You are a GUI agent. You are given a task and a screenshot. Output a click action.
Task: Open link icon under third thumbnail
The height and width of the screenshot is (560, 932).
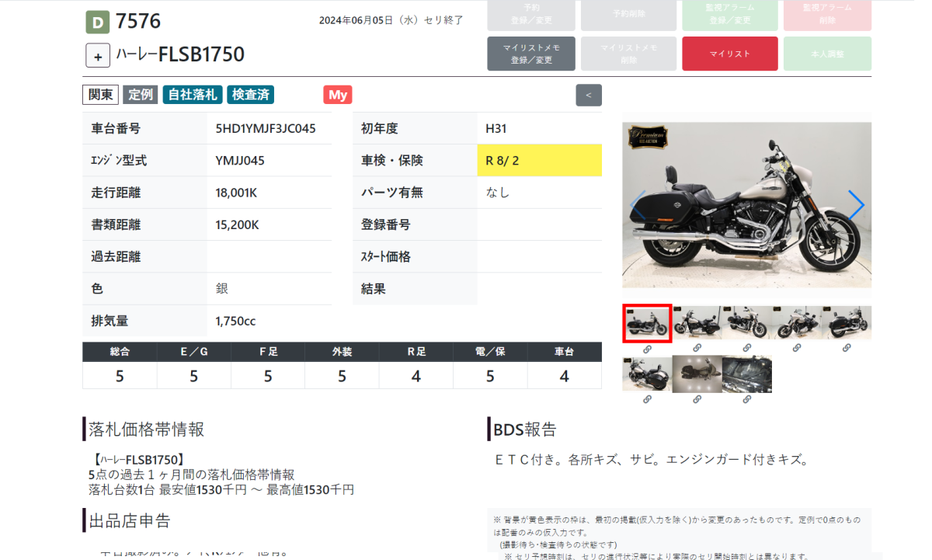pos(746,350)
